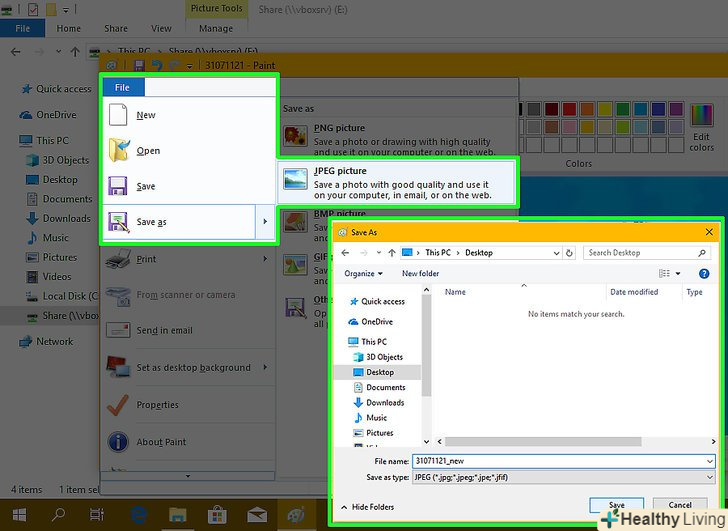Click Save in Paint's quick access toolbar
The height and width of the screenshot is (531, 728).
[139, 65]
